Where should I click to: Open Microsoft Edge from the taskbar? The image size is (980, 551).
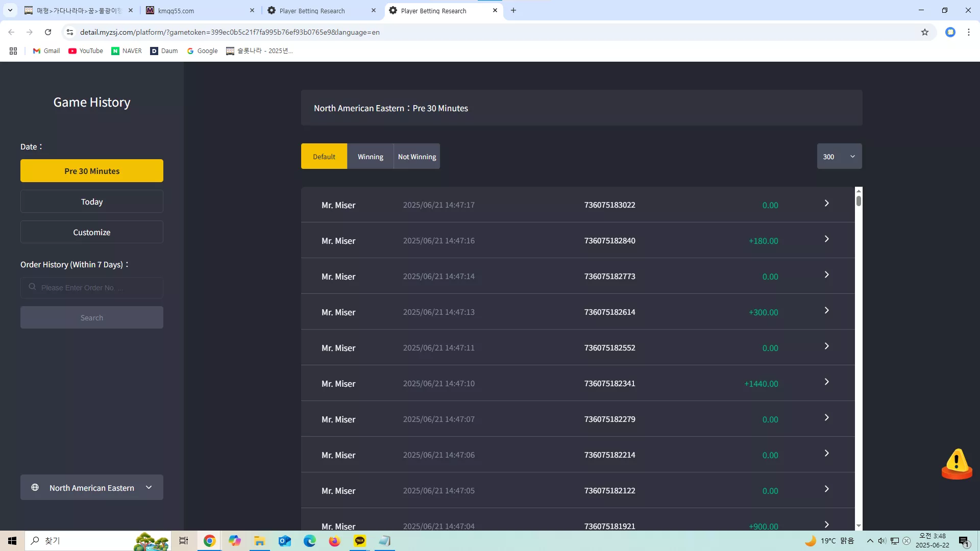309,541
